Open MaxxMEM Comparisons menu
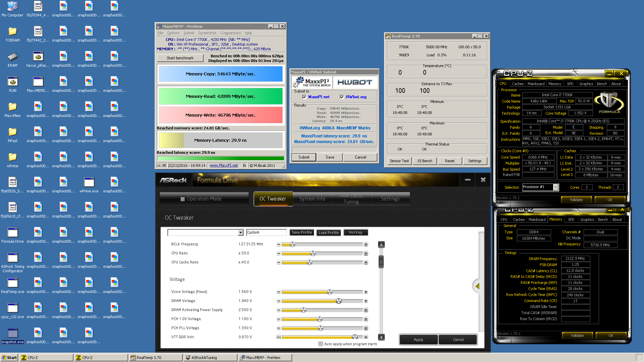 point(230,33)
